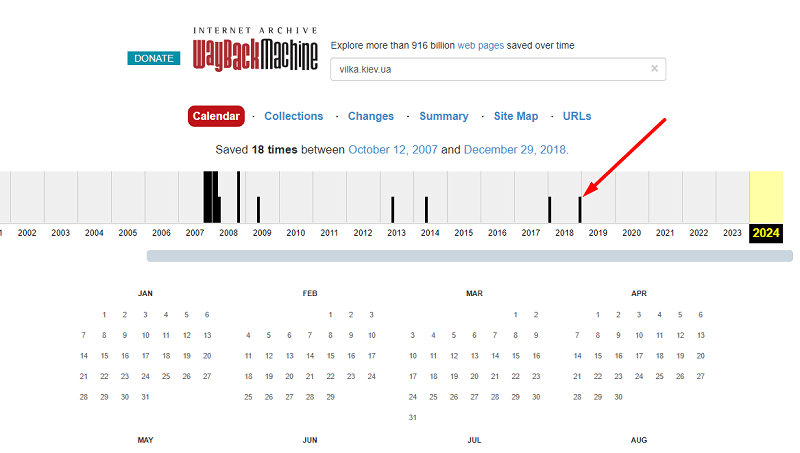
Task: Select year 2012 in the timeline
Action: [363, 233]
